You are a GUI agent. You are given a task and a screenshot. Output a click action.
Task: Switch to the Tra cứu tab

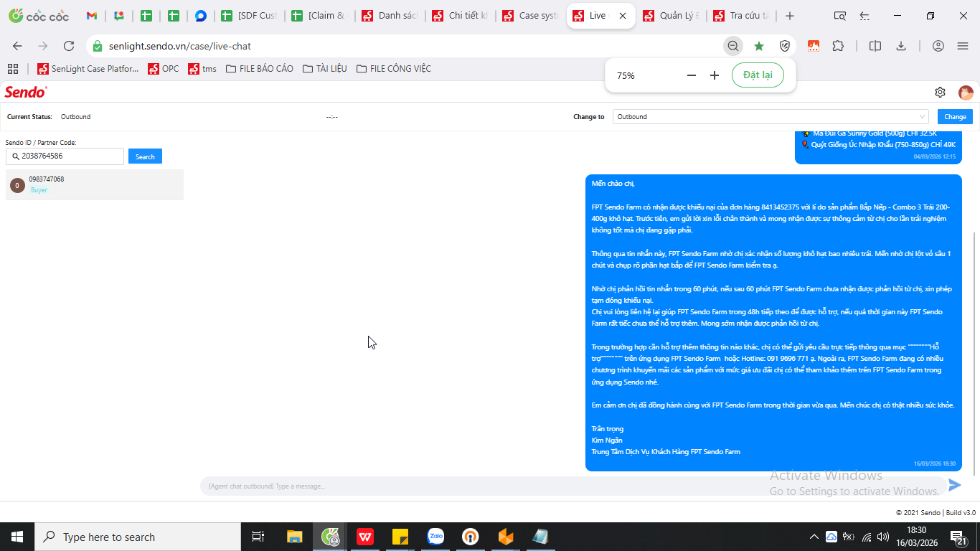tap(741, 16)
